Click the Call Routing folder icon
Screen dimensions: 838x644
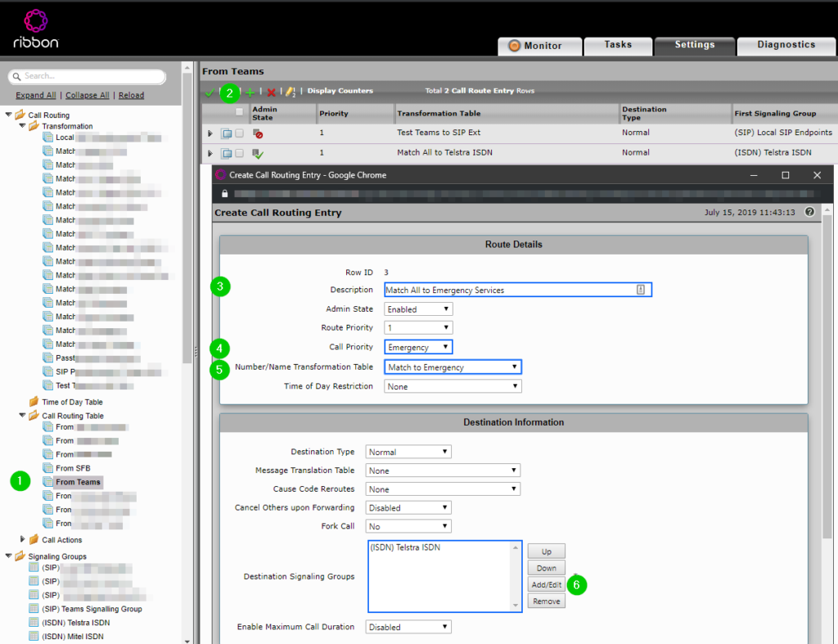click(x=20, y=115)
